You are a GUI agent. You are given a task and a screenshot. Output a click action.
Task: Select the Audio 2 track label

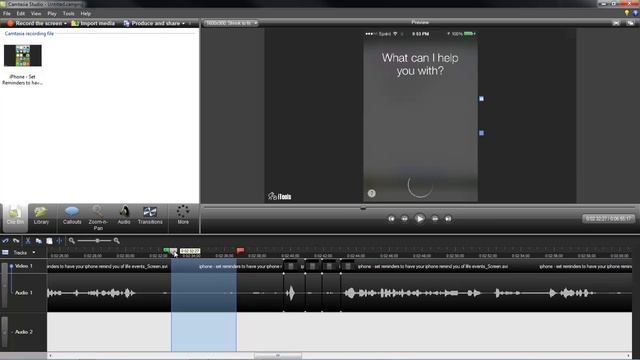click(24, 332)
